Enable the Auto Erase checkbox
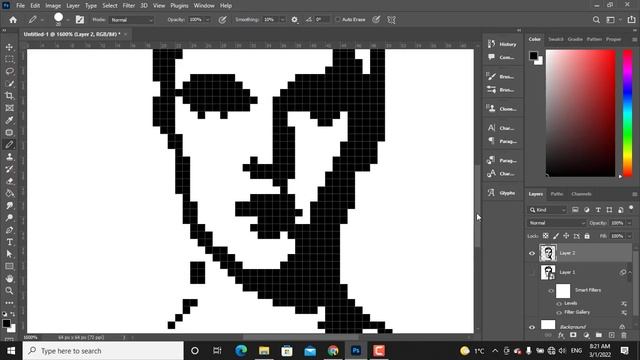640x360 pixels. (x=338, y=20)
